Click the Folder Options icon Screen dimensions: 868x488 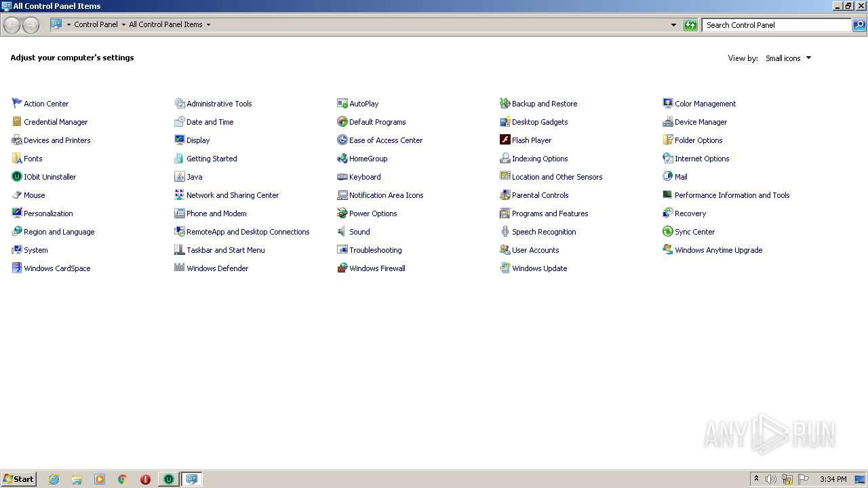point(668,140)
